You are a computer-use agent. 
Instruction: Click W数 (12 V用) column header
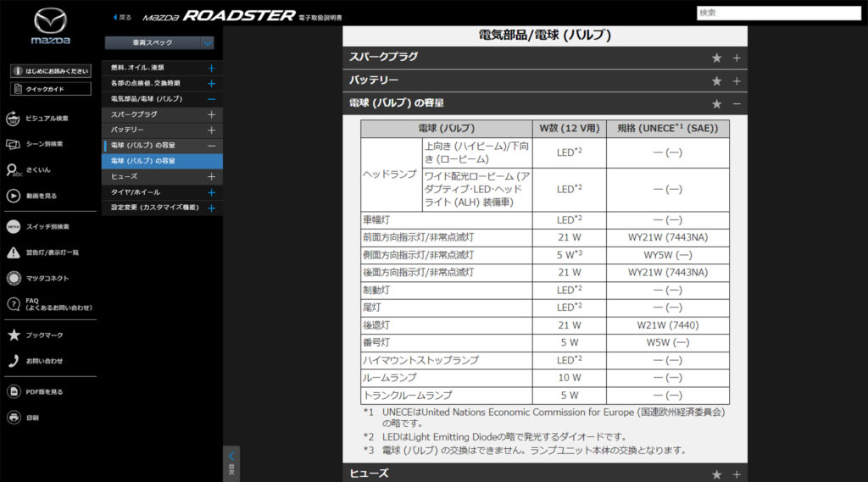(x=570, y=129)
